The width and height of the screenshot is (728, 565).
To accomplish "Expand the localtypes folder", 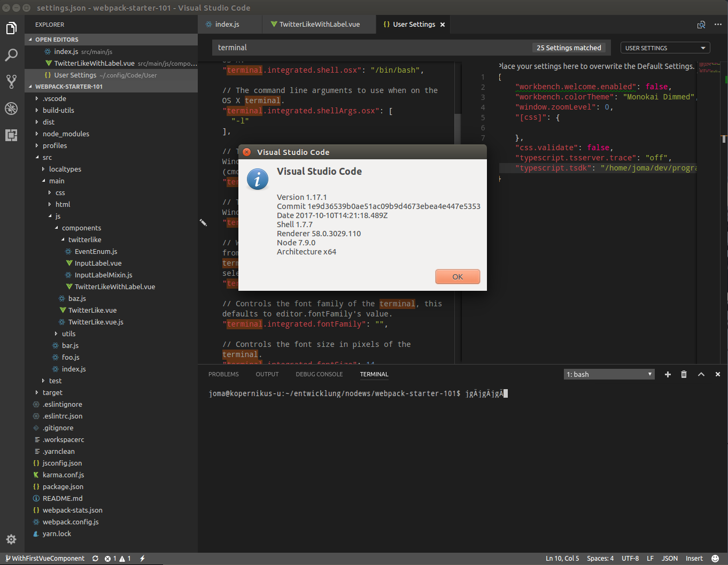I will (111, 169).
